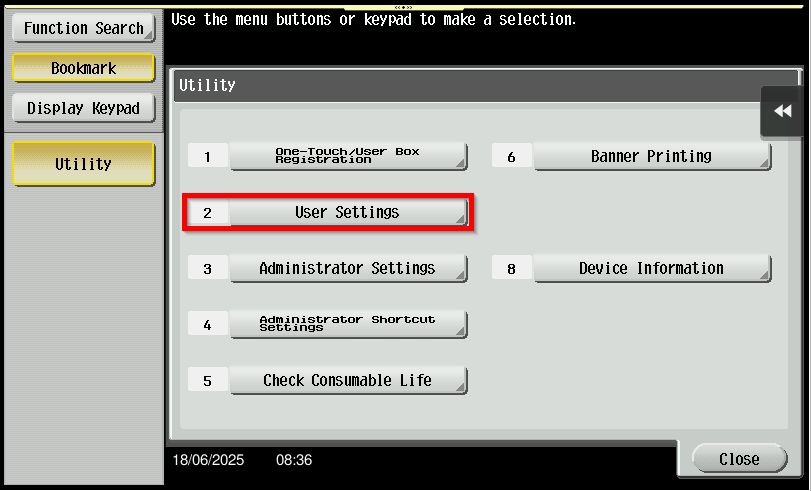
Task: Select One-Touch/User Box Registration
Action: pyautogui.click(x=347, y=156)
